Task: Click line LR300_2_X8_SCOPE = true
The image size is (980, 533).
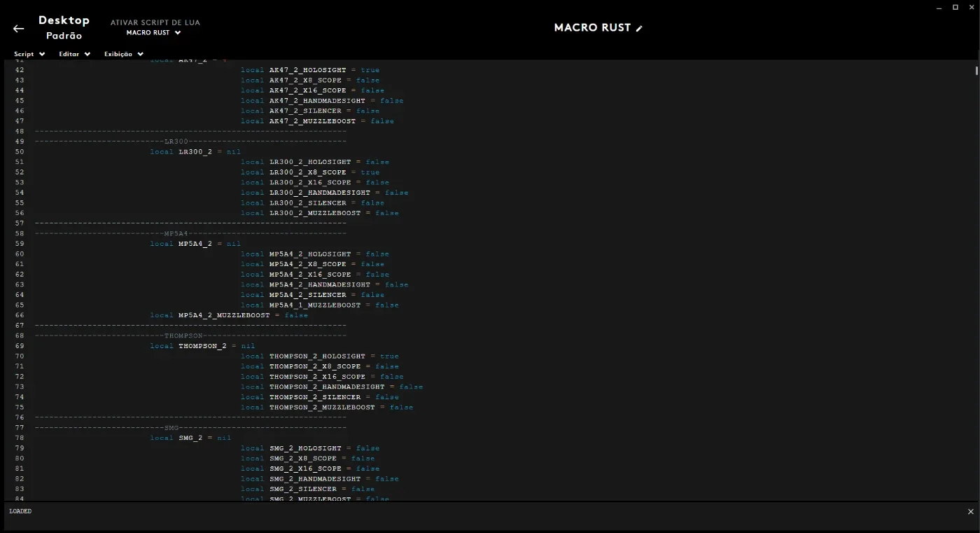Action: [x=310, y=172]
